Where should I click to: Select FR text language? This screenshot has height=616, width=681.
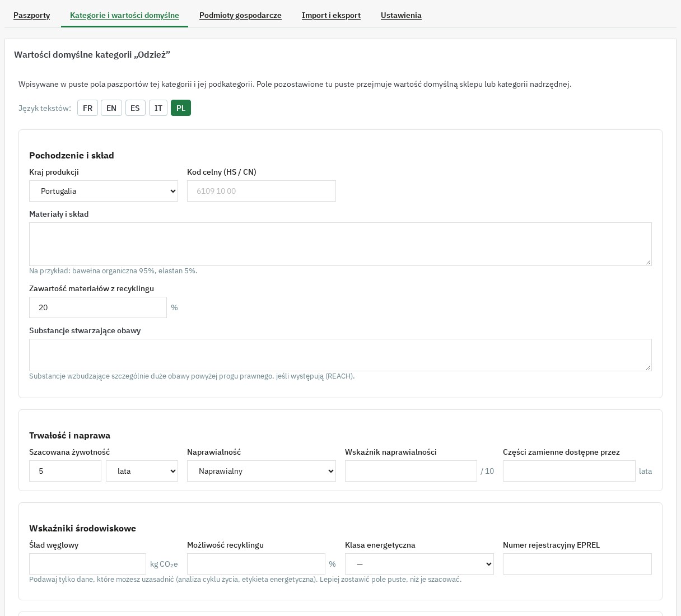pos(87,108)
